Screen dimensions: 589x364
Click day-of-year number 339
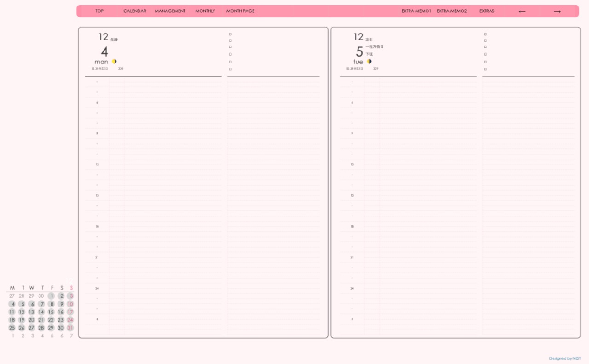point(375,68)
